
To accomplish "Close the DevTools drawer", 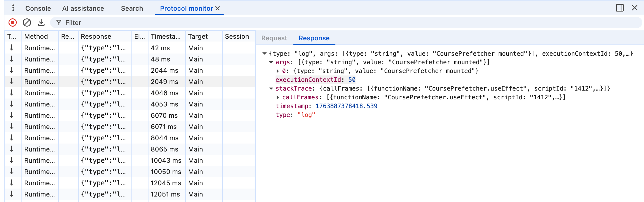I will tap(634, 8).
